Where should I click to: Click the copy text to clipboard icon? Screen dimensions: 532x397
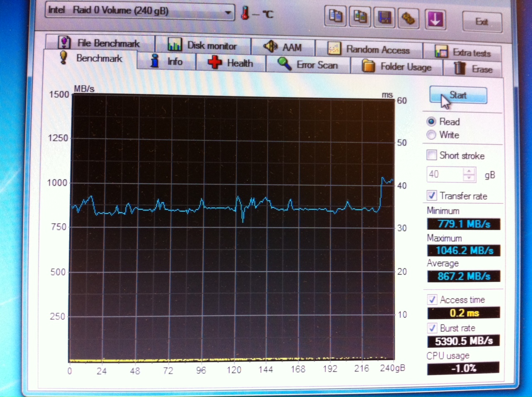click(335, 17)
